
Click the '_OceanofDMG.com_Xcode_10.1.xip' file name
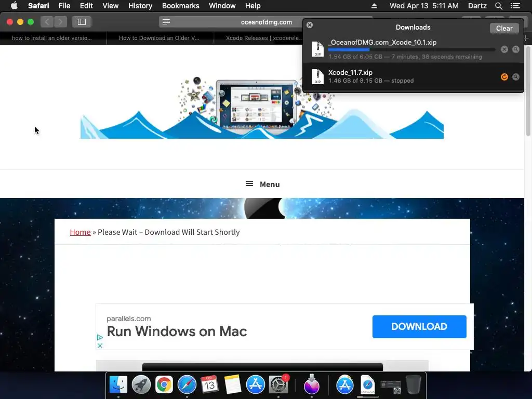382,43
